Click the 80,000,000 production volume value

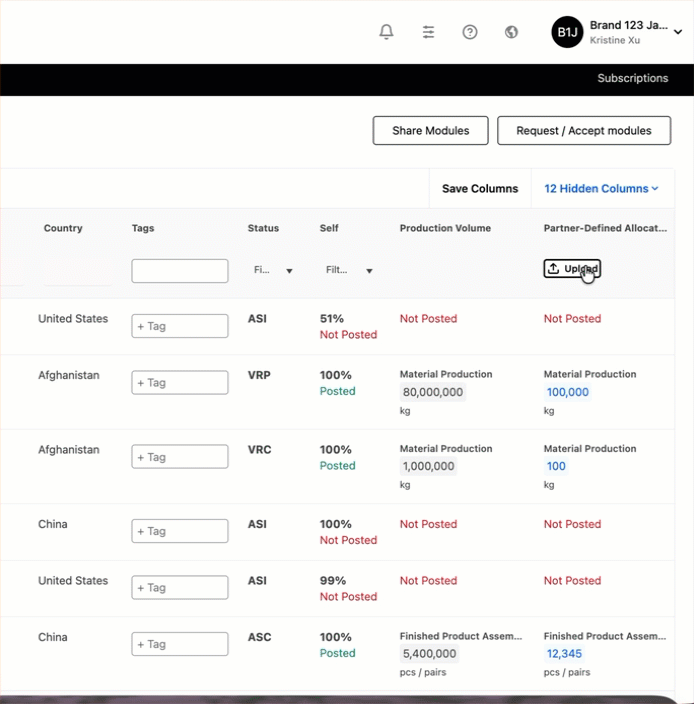pyautogui.click(x=433, y=392)
